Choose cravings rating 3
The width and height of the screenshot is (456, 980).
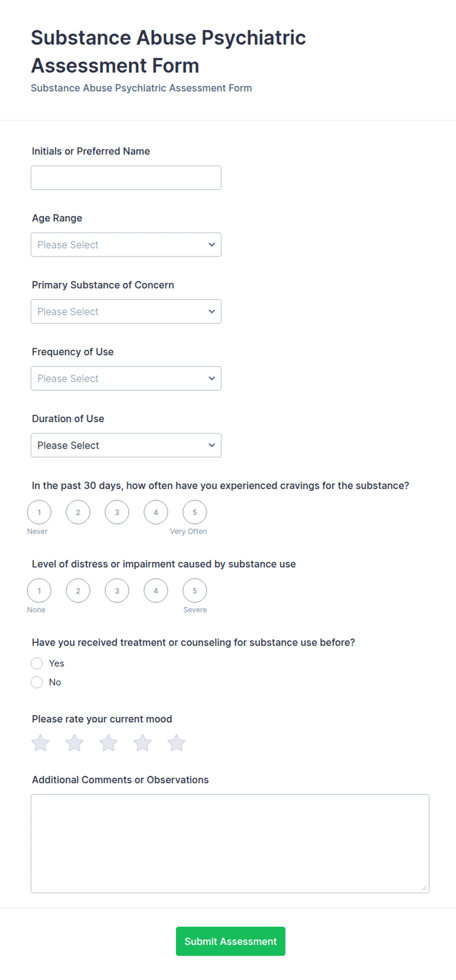pyautogui.click(x=117, y=512)
